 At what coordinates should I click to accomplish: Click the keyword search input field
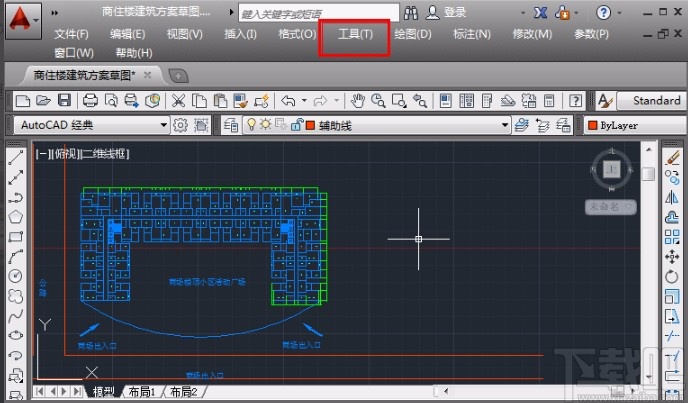click(316, 12)
